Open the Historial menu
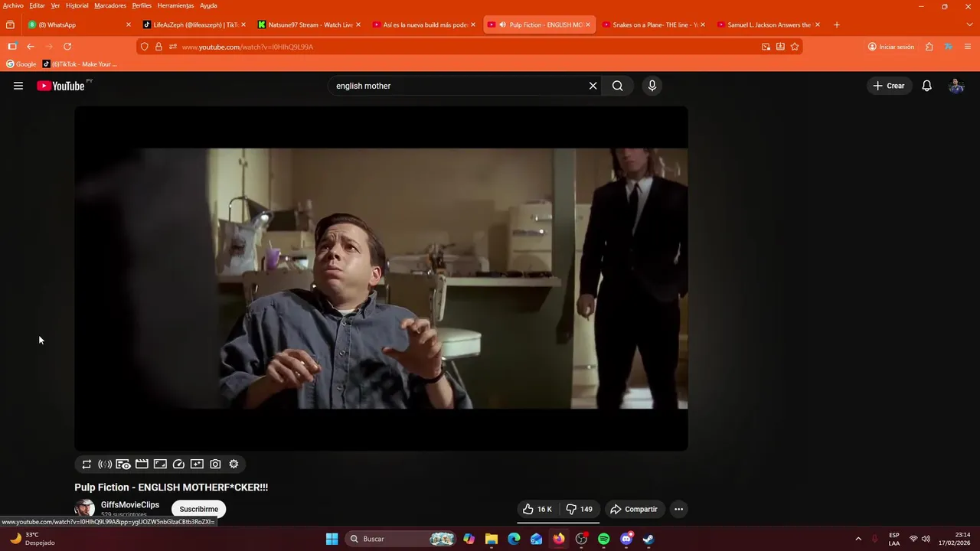 click(x=77, y=5)
